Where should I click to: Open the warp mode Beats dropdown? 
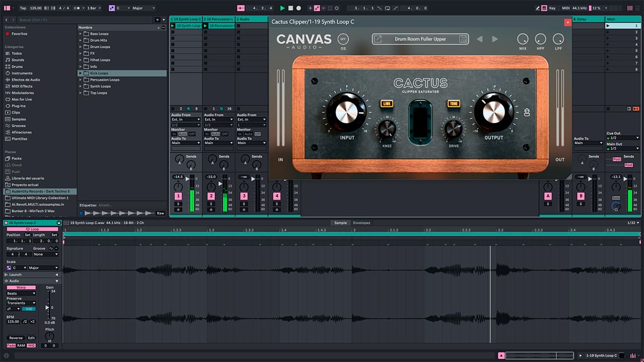click(21, 293)
